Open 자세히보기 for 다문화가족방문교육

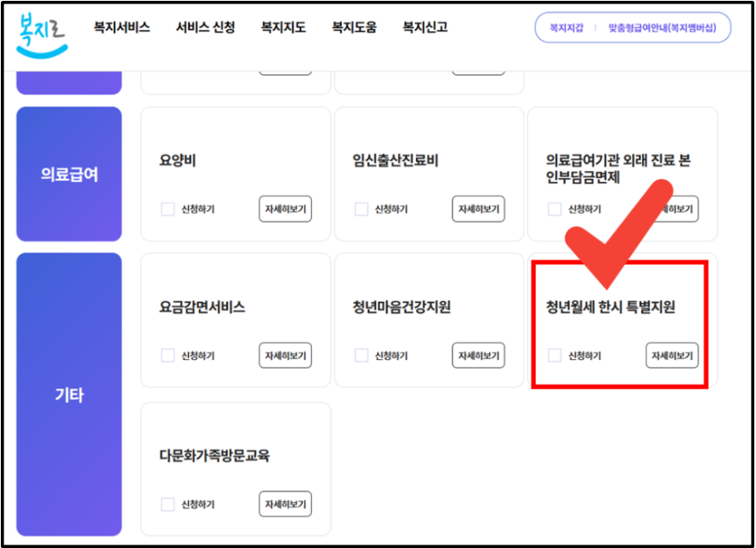pyautogui.click(x=287, y=504)
